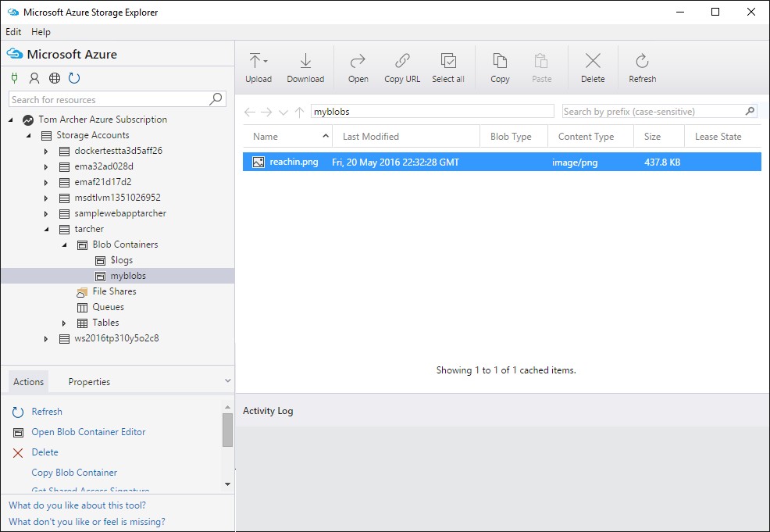Click the reachin.png image file icon
This screenshot has width=770, height=532.
(x=258, y=162)
